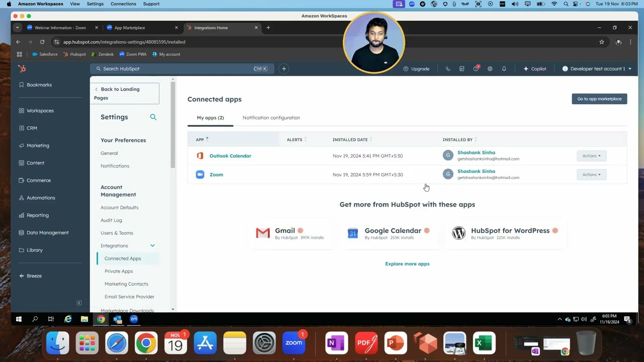The image size is (644, 362).
Task: Open the CRM sidebar menu
Action: 28,128
